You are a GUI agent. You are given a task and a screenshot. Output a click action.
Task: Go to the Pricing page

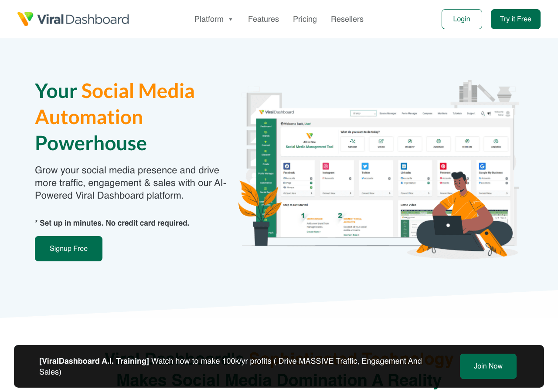coord(305,19)
